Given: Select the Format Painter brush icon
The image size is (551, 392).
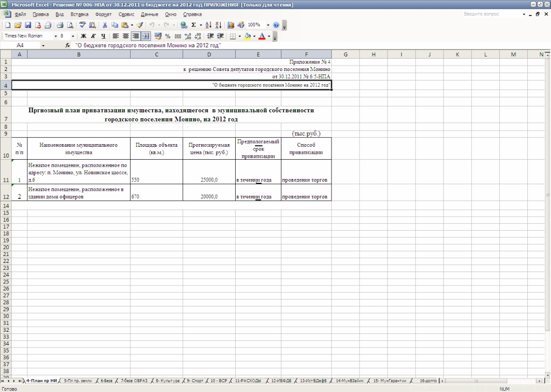Looking at the screenshot, I should pos(139,25).
